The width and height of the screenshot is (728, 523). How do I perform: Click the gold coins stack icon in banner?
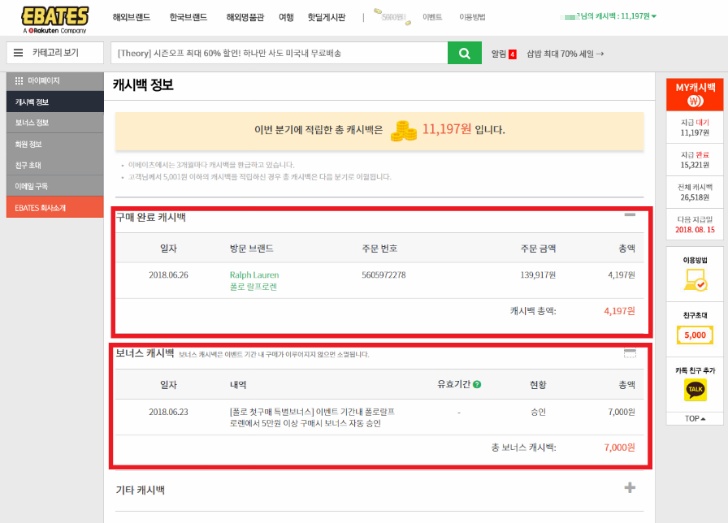point(403,131)
